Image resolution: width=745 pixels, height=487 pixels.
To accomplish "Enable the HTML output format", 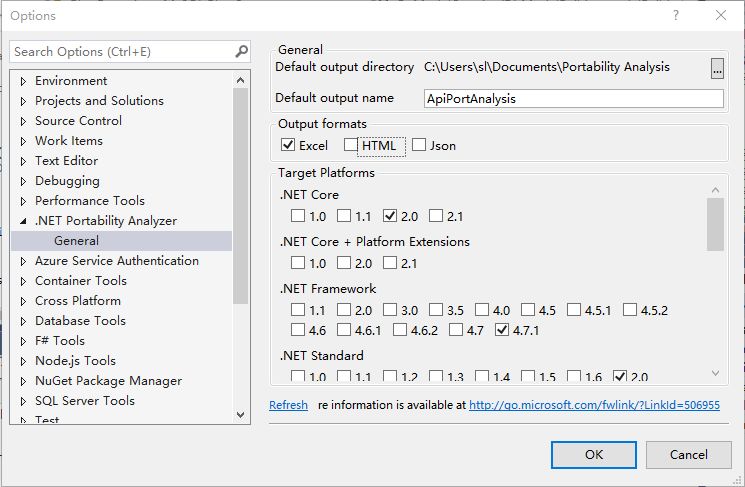I will point(351,146).
